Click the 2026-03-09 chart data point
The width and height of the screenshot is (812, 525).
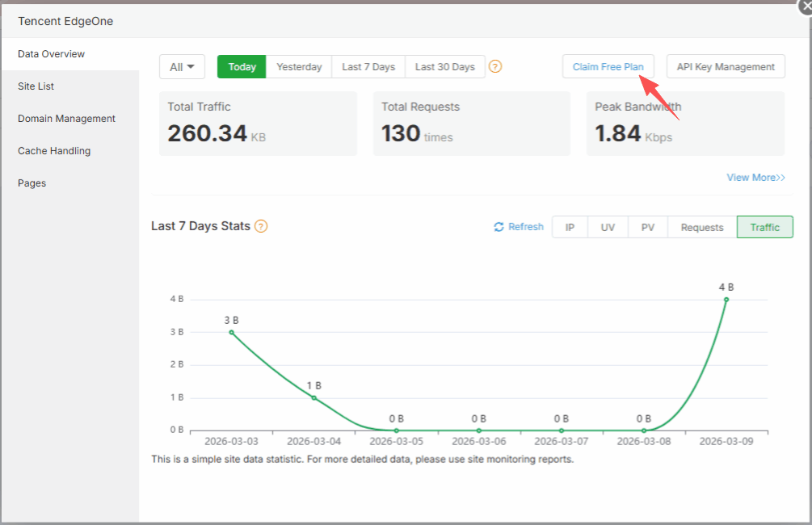[726, 300]
